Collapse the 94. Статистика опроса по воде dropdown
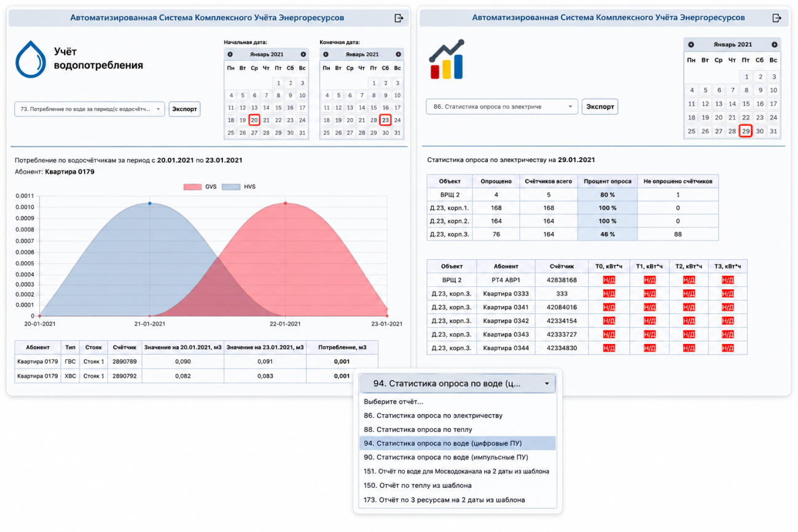 (x=457, y=384)
